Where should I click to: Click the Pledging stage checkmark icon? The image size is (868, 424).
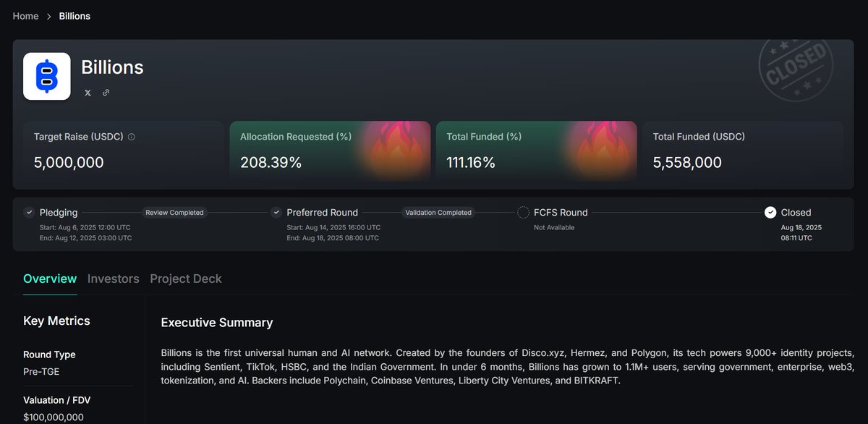pos(29,212)
